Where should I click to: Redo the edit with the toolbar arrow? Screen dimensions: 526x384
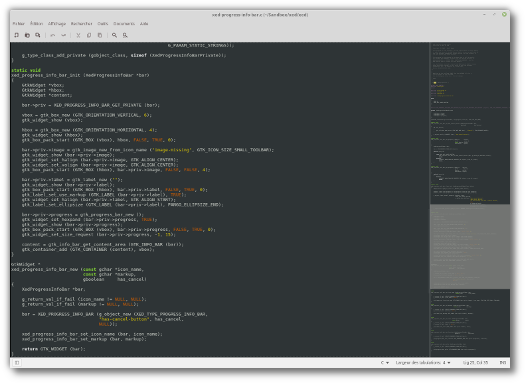pyautogui.click(x=63, y=35)
